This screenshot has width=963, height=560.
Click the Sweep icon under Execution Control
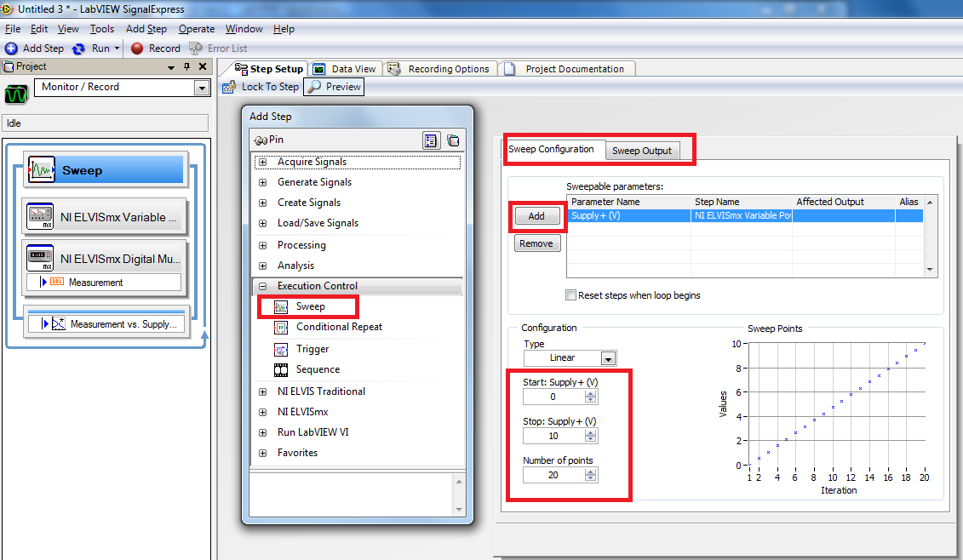[x=281, y=306]
